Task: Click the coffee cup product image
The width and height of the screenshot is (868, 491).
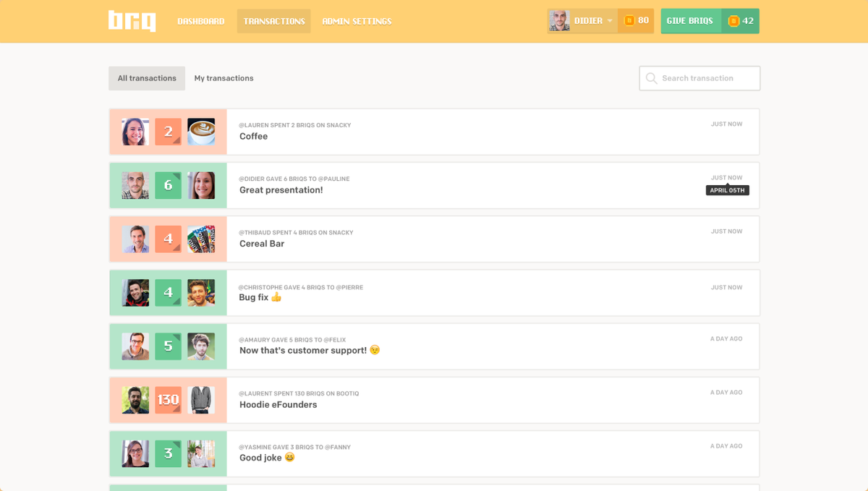Action: tap(201, 132)
